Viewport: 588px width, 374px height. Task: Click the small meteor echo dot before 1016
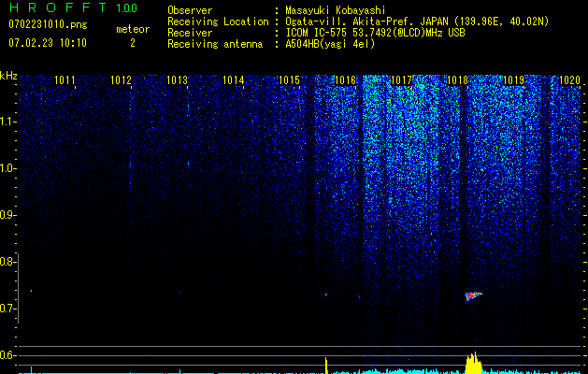pos(326,295)
